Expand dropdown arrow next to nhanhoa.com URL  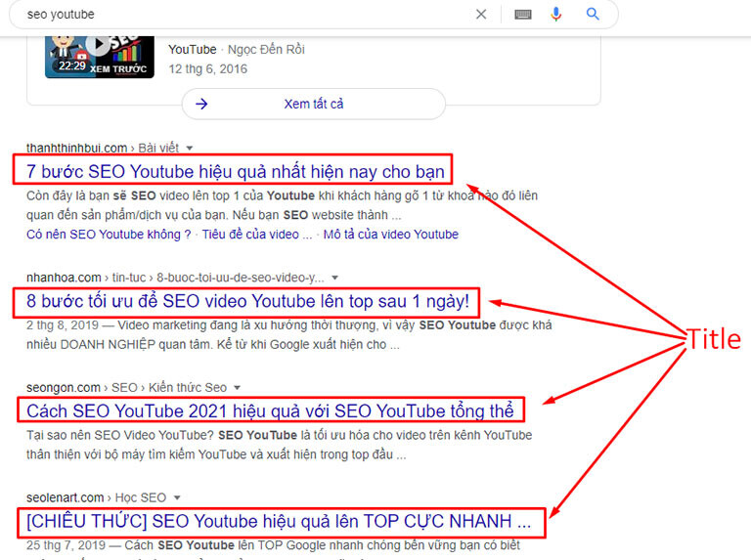click(334, 278)
